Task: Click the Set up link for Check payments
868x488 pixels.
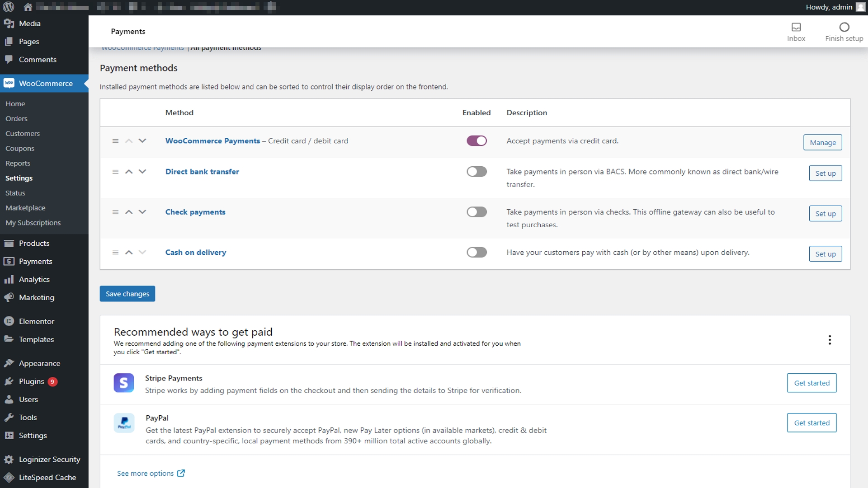Action: (826, 213)
